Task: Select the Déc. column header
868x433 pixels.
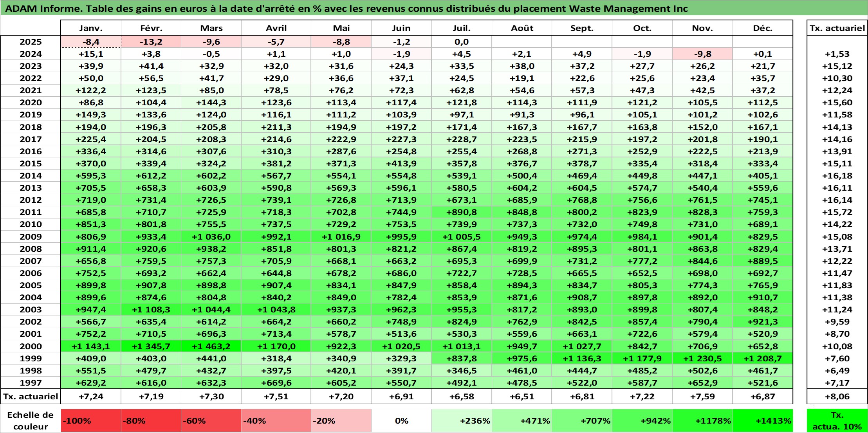Action: pos(763,28)
